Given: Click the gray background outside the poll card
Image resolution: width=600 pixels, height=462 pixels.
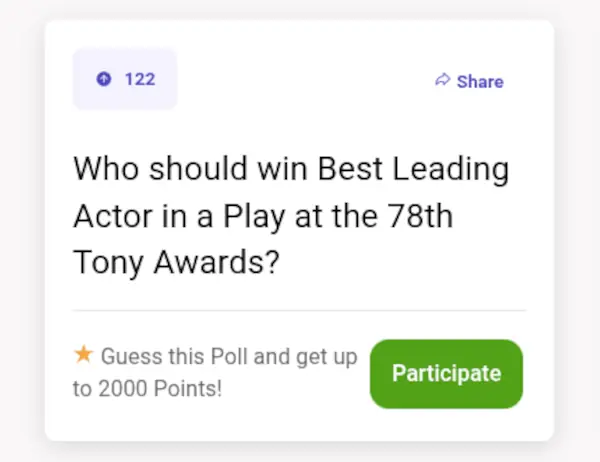Looking at the screenshot, I should tap(20, 230).
